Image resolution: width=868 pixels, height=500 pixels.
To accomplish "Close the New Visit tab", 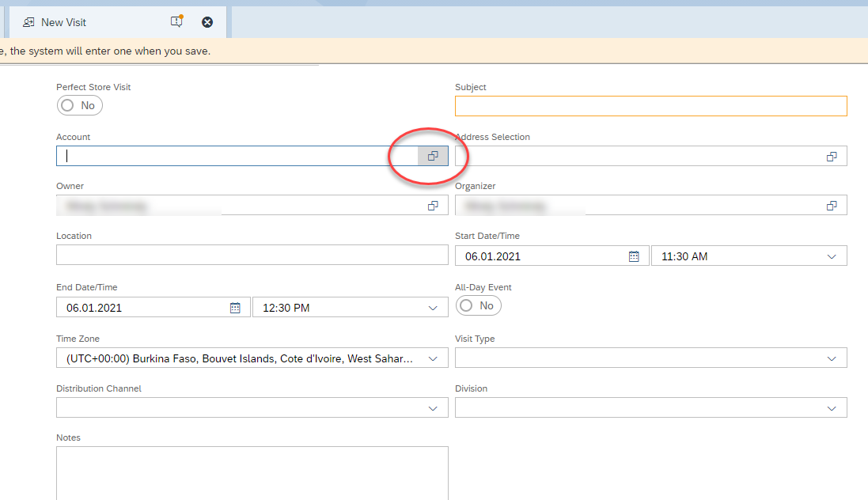I will pyautogui.click(x=207, y=22).
